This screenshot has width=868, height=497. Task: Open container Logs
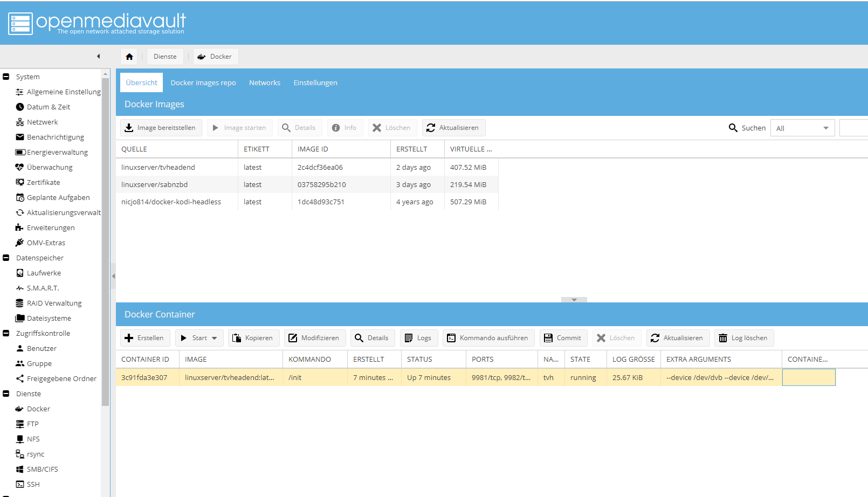pos(419,338)
